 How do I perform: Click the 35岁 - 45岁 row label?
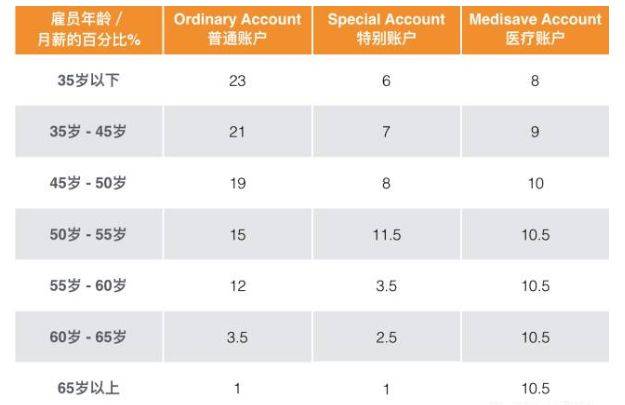pos(88,133)
